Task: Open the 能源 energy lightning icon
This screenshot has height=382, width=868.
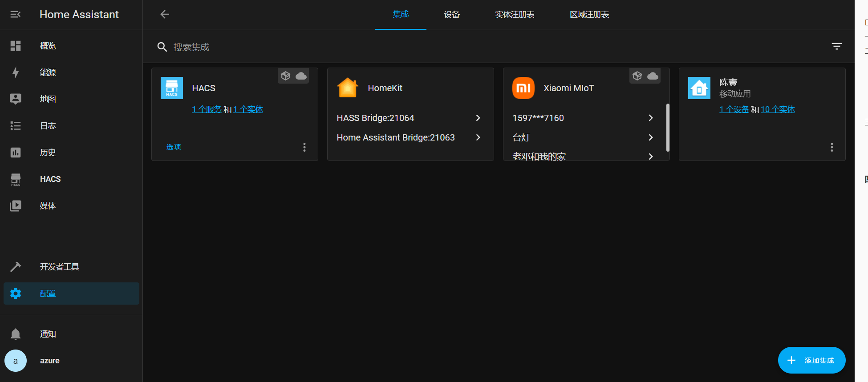Action: tap(16, 72)
